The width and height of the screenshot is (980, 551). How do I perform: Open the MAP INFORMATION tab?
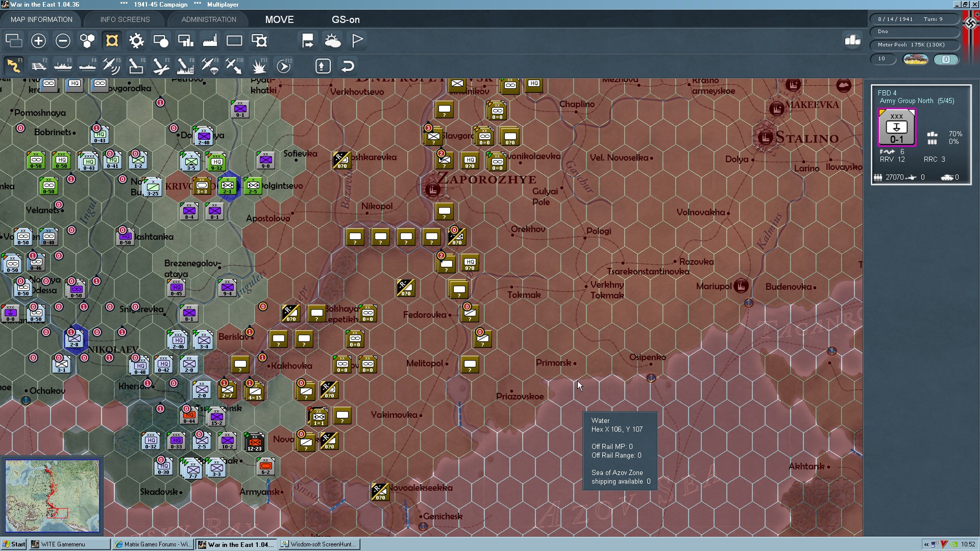(x=41, y=19)
